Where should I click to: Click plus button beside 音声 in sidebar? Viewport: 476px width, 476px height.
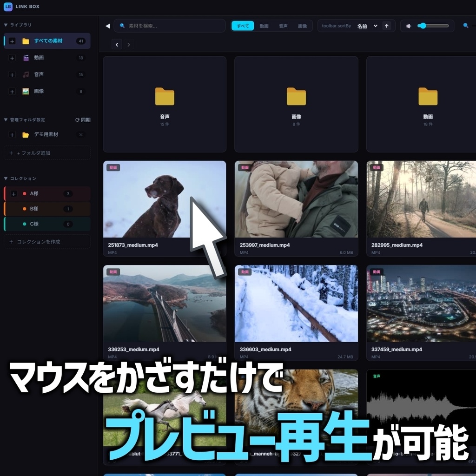tap(12, 75)
